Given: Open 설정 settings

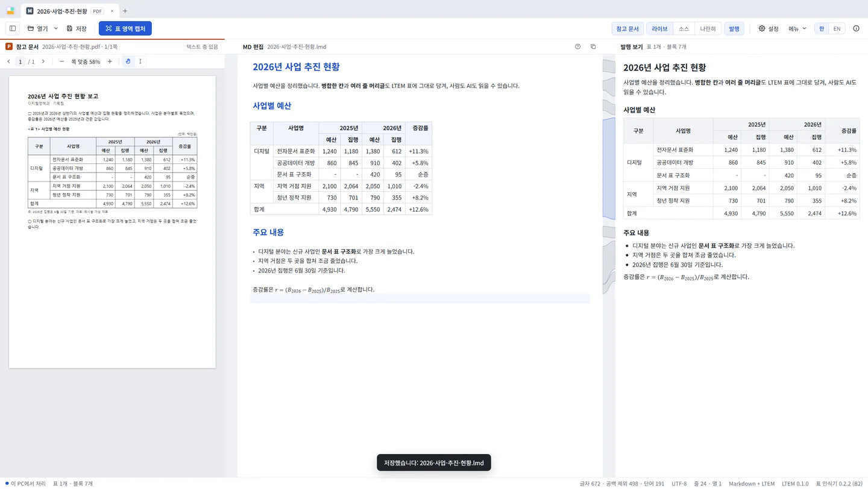Looking at the screenshot, I should (769, 28).
